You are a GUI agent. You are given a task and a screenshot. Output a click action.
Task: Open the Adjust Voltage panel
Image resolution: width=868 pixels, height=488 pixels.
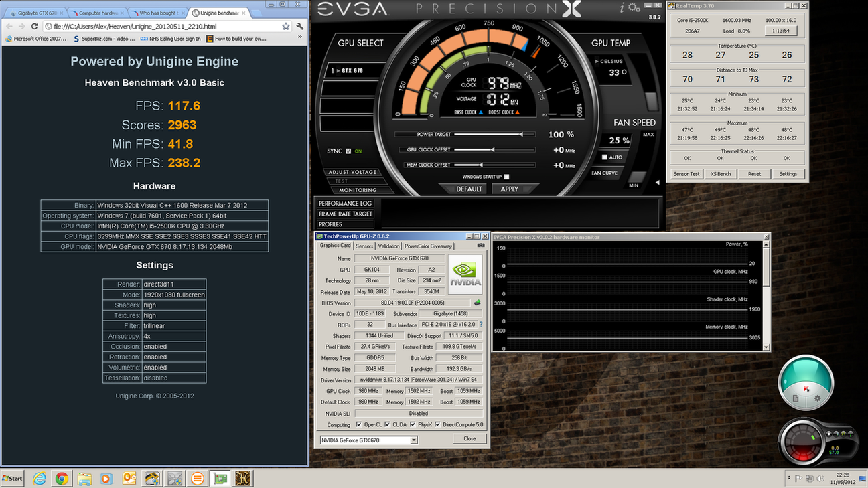[352, 173]
